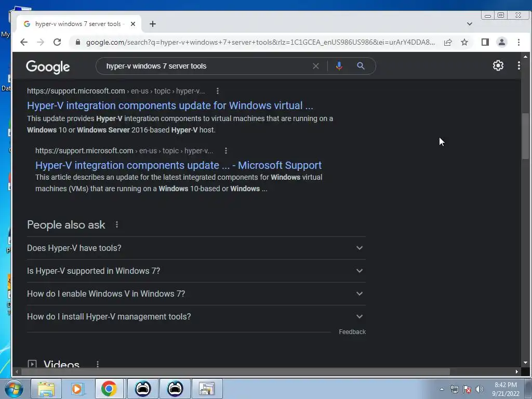The height and width of the screenshot is (399, 532).
Task: Expand 'How do I install Hyper-V management tools?'
Action: pyautogui.click(x=196, y=316)
